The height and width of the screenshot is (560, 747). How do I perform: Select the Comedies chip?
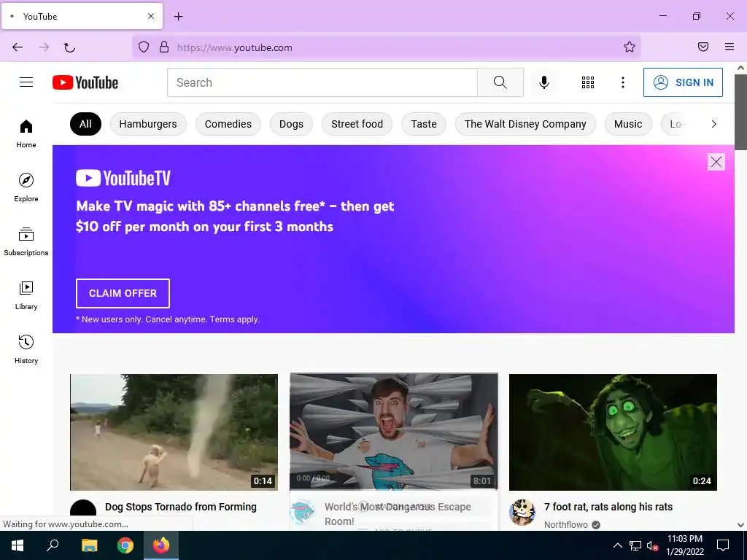coord(228,124)
